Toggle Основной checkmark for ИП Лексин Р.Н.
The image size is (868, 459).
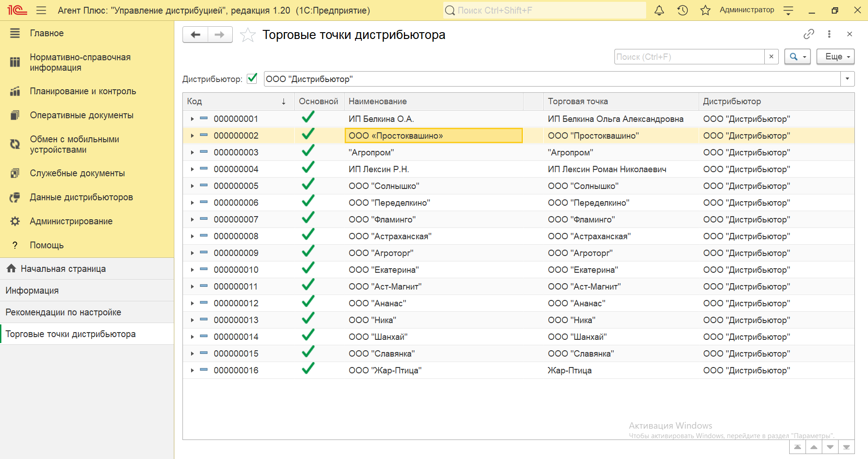(x=308, y=168)
